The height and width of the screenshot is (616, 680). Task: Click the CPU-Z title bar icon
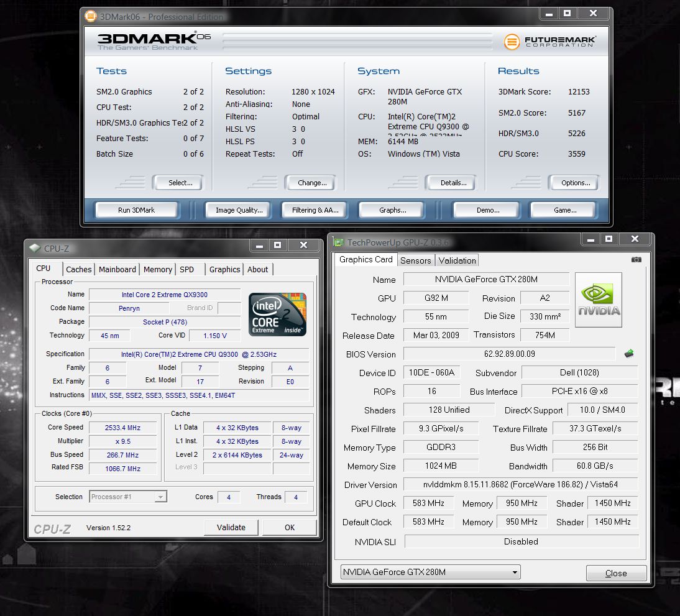pos(35,248)
